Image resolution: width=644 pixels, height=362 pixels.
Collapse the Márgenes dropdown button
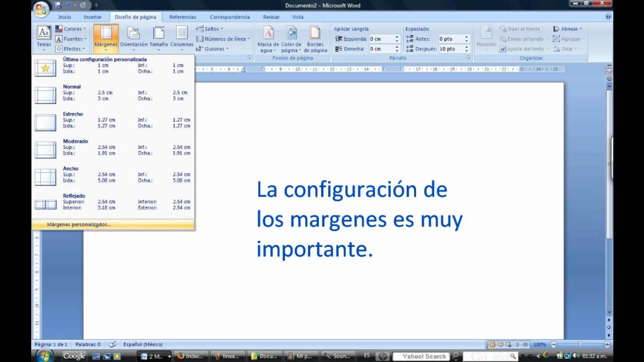(106, 39)
